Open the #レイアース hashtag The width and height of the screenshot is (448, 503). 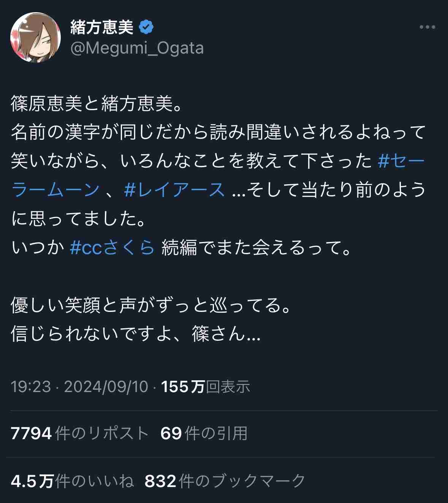pyautogui.click(x=174, y=190)
